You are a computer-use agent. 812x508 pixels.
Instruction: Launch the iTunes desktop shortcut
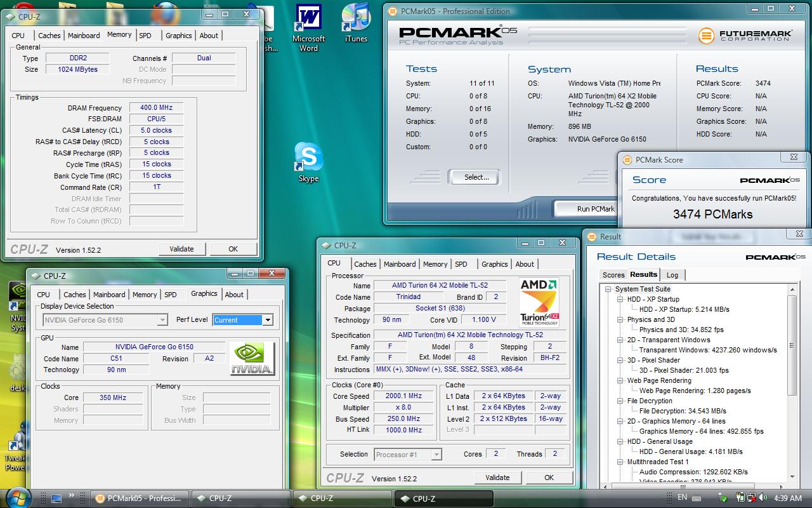(x=356, y=23)
